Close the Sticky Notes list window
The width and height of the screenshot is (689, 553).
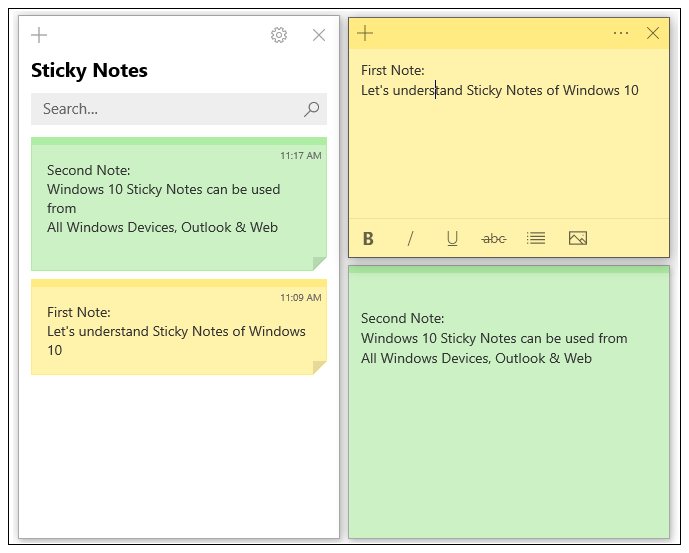(319, 35)
